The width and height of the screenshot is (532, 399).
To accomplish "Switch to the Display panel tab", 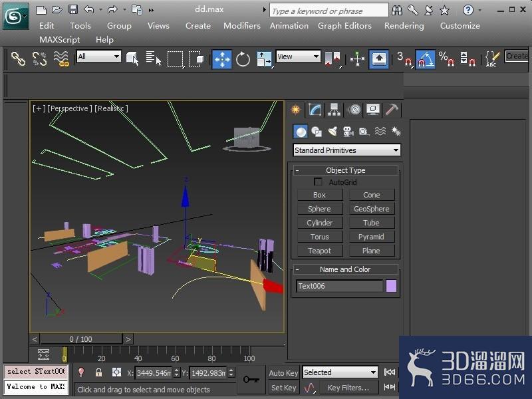I will (373, 110).
